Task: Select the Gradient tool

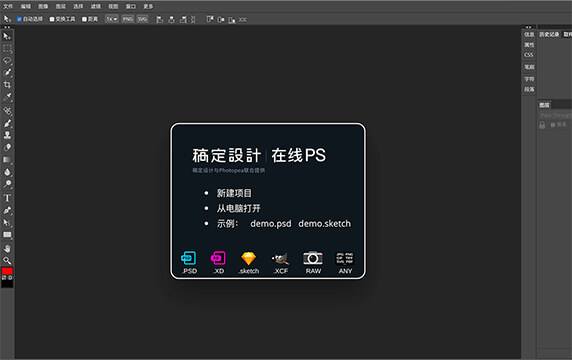Action: (x=7, y=160)
